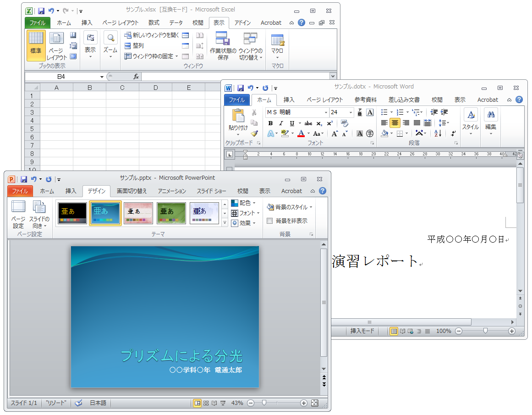Click PowerPoint zoom slider handle
Viewport: 532px width, 415px height.
264,403
